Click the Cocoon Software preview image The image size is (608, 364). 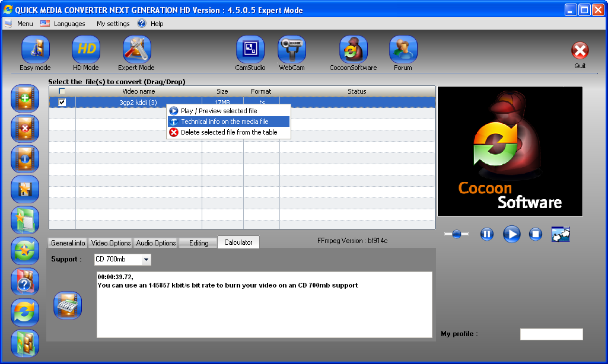point(510,151)
